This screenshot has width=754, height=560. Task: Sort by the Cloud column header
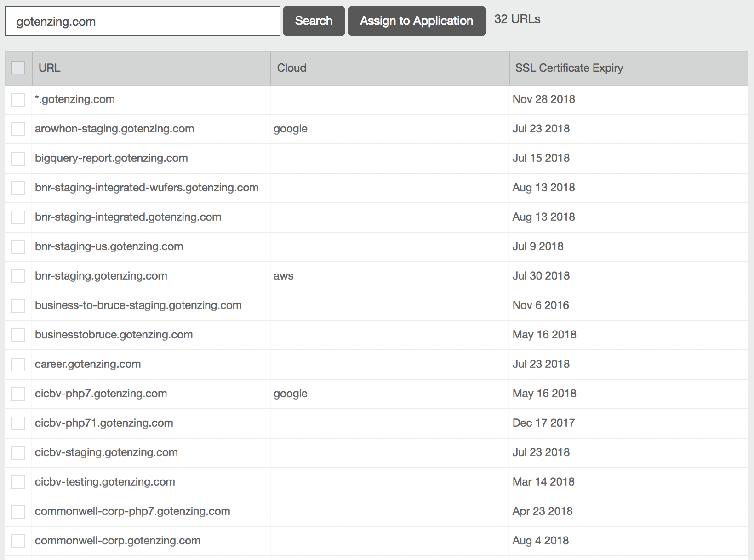point(291,68)
